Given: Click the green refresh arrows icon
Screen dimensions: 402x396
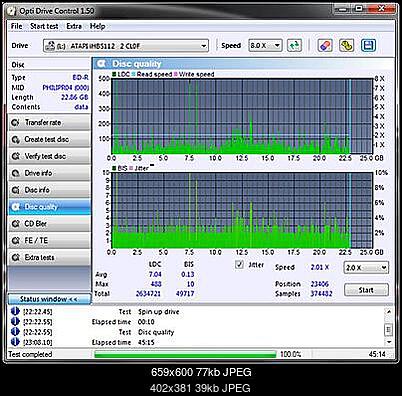Looking at the screenshot, I should (294, 46).
